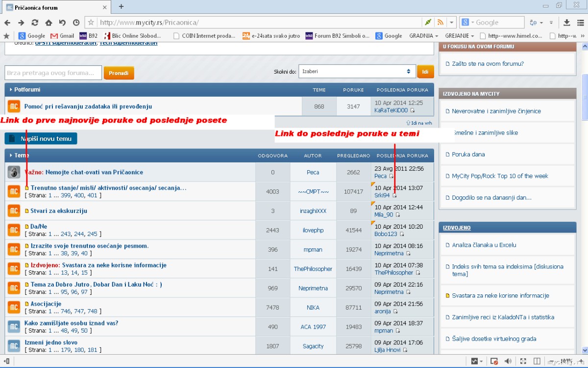588x368 pixels.
Task: Click the vertical page scrollbar thumb
Action: (584, 96)
